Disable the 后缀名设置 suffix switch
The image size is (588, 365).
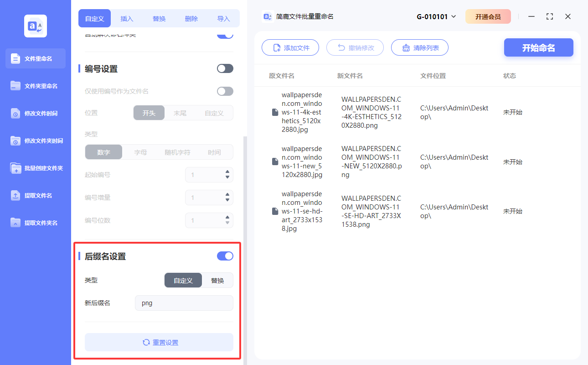225,256
